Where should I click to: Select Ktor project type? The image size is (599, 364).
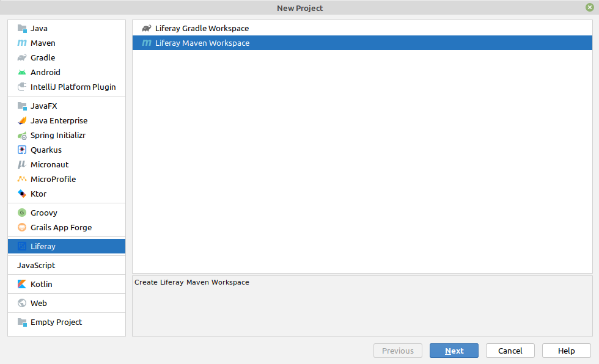coord(67,194)
